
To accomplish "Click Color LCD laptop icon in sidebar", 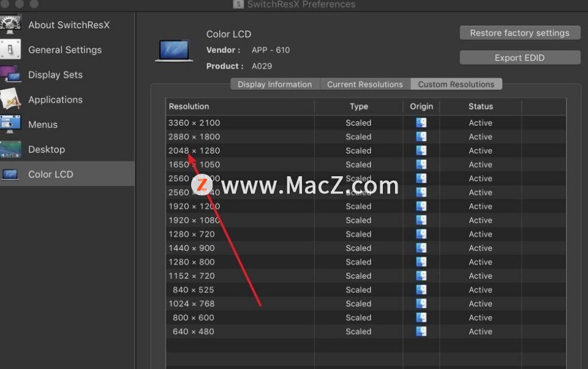I will [10, 174].
